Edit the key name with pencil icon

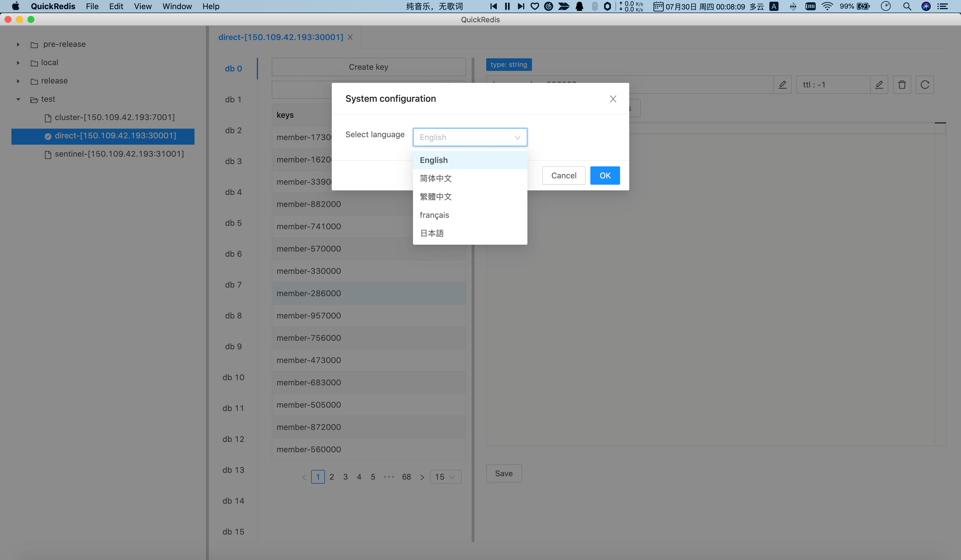pyautogui.click(x=782, y=85)
